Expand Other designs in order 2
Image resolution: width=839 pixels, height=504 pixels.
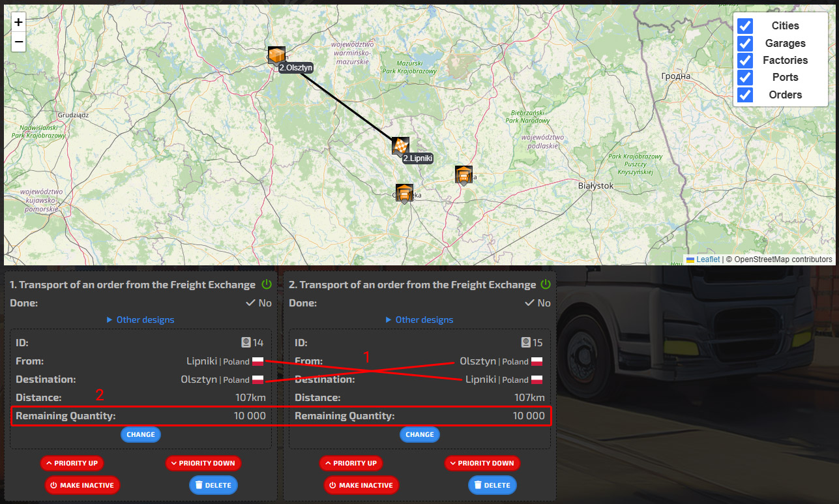tap(419, 319)
